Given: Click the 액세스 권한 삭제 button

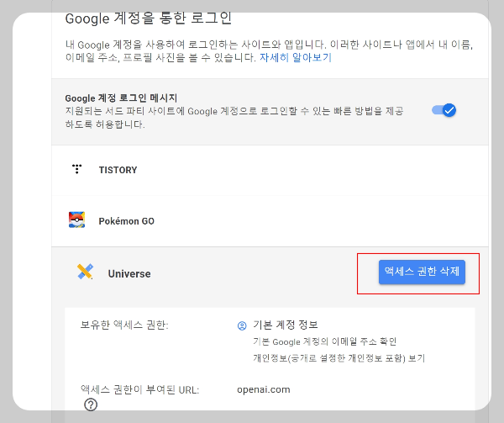Looking at the screenshot, I should (x=422, y=272).
